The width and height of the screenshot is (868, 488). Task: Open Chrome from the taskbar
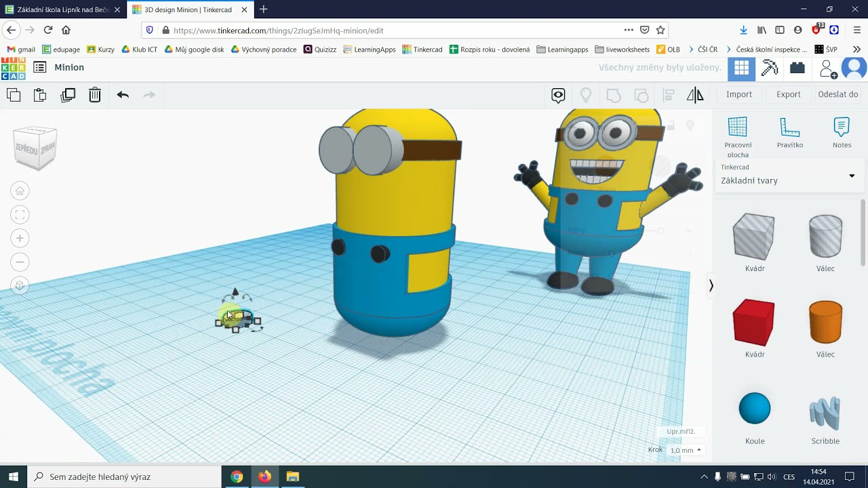[236, 476]
